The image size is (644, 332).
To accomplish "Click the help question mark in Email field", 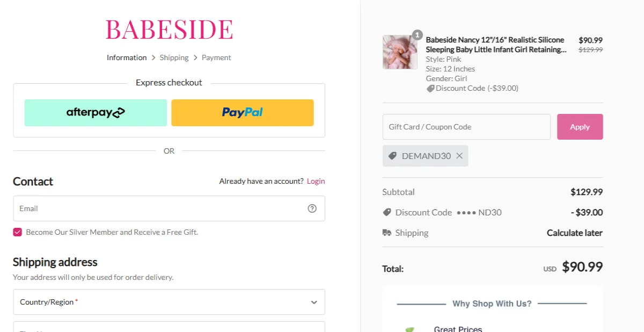I will click(312, 208).
